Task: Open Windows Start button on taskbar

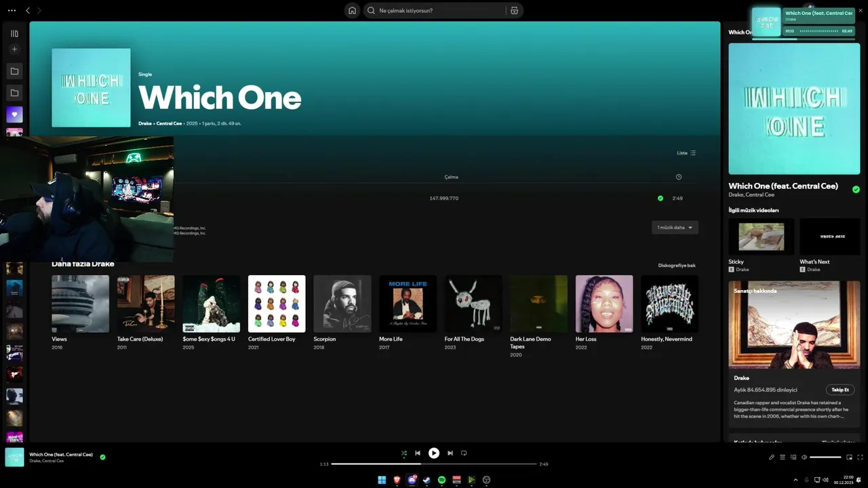Action: click(x=382, y=480)
